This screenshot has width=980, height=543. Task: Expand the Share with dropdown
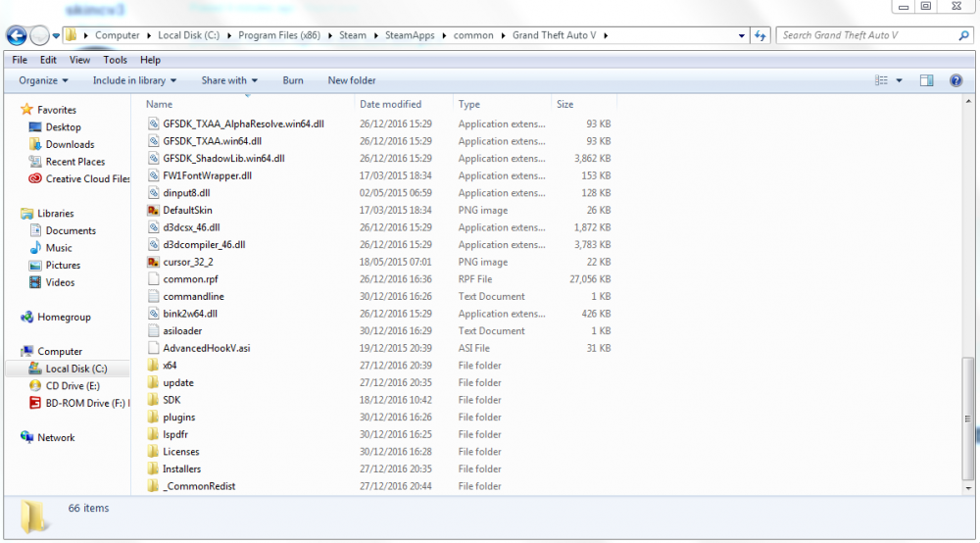pyautogui.click(x=229, y=80)
